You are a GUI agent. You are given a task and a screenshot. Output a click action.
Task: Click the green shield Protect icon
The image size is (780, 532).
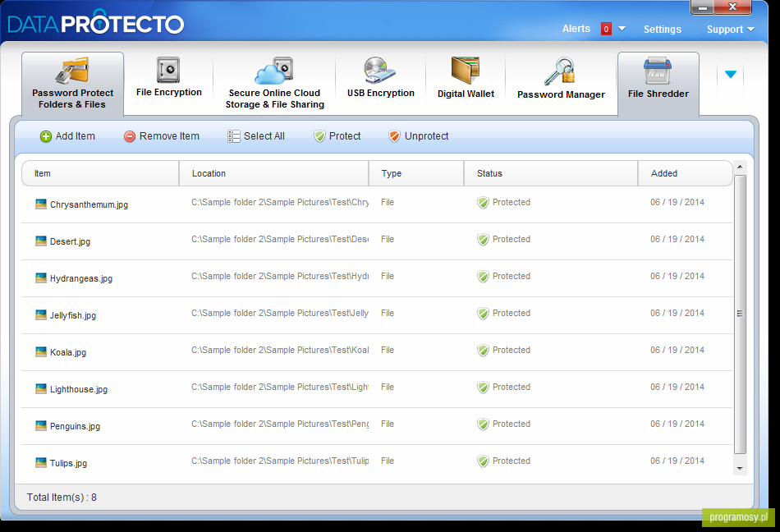pyautogui.click(x=319, y=136)
